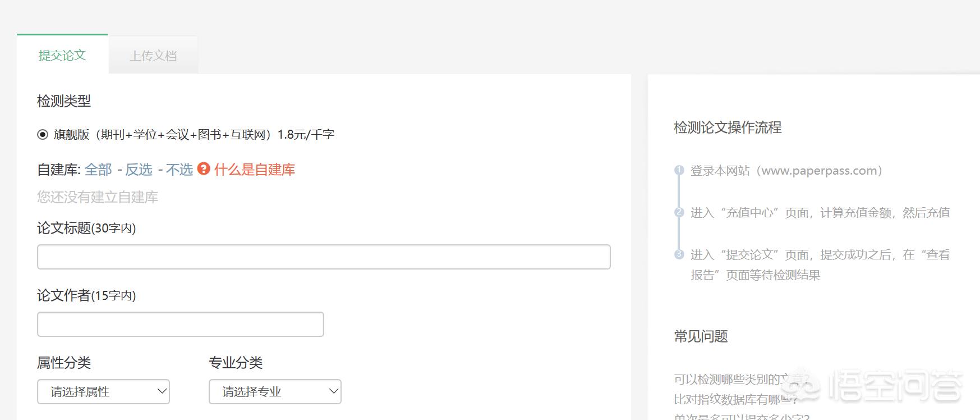Screen dimensions: 980x420
Task: Click the arrow of 专业分类 combo box
Action: click(x=334, y=391)
